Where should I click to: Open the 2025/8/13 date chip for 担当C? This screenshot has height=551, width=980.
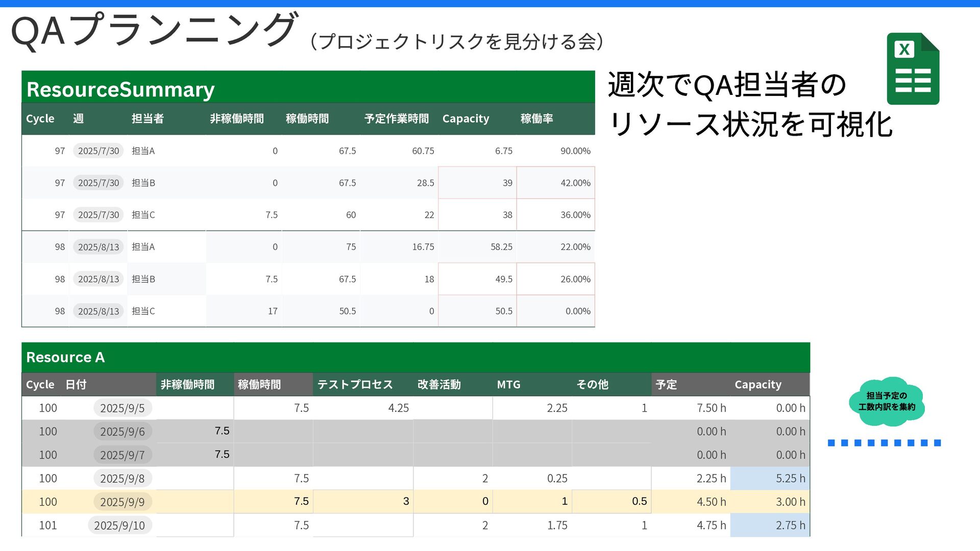tap(99, 311)
